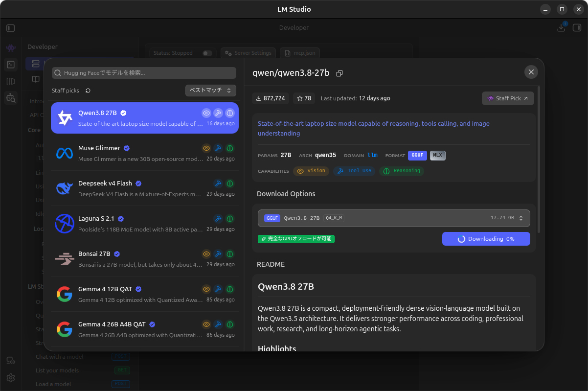Click the reasoning icon on Muse Glimmer row

tap(230, 148)
